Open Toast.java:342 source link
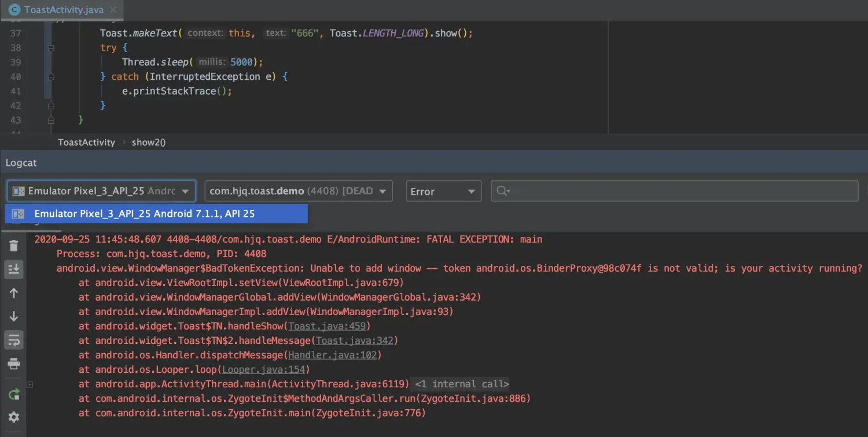This screenshot has height=437, width=868. [x=354, y=341]
